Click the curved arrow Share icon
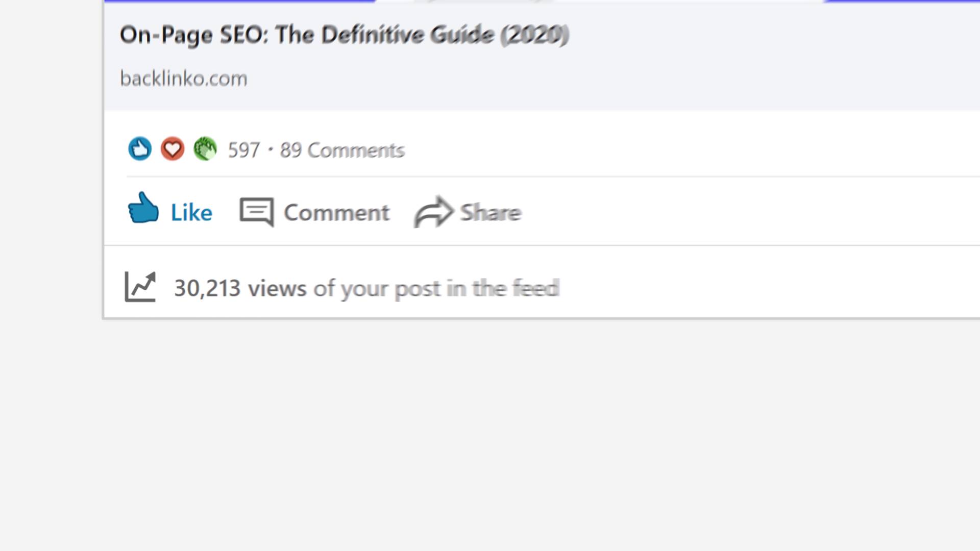The height and width of the screenshot is (551, 980). (x=433, y=212)
